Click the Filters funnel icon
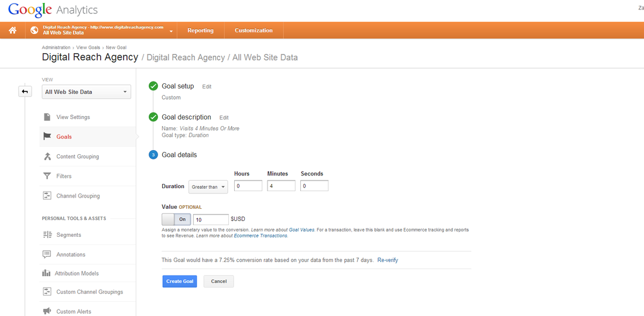Image resolution: width=644 pixels, height=316 pixels. point(47,176)
